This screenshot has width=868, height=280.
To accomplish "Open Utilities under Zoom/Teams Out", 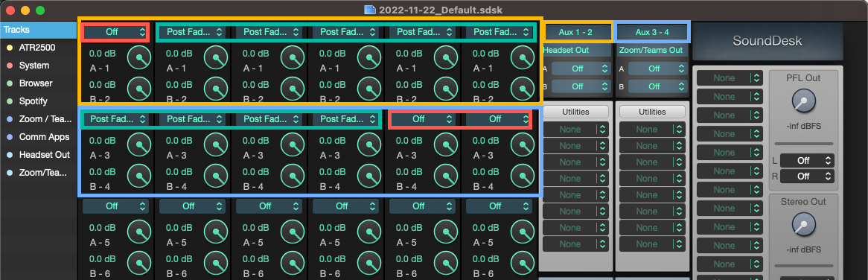I will pyautogui.click(x=652, y=112).
